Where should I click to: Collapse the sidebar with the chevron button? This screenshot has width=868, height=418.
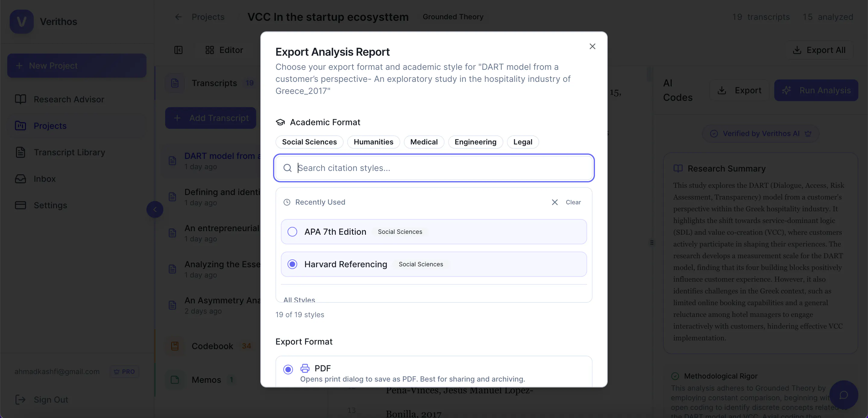coord(155,210)
